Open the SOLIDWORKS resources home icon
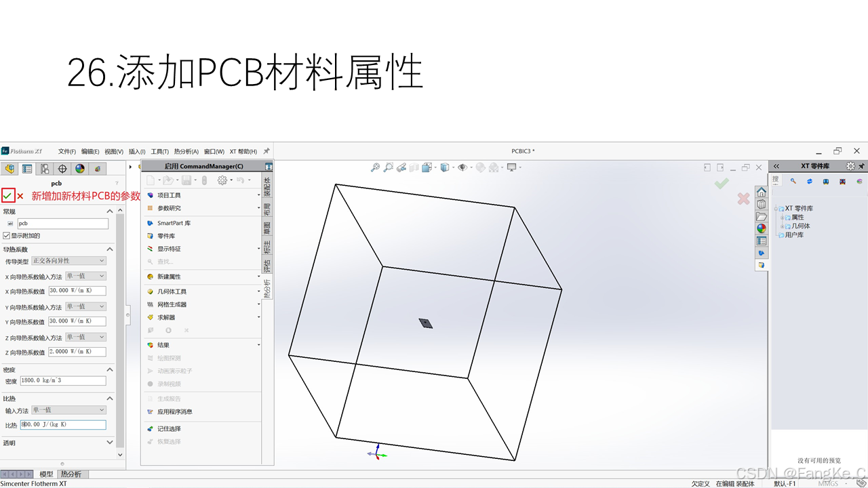This screenshot has width=868, height=488. click(x=762, y=192)
